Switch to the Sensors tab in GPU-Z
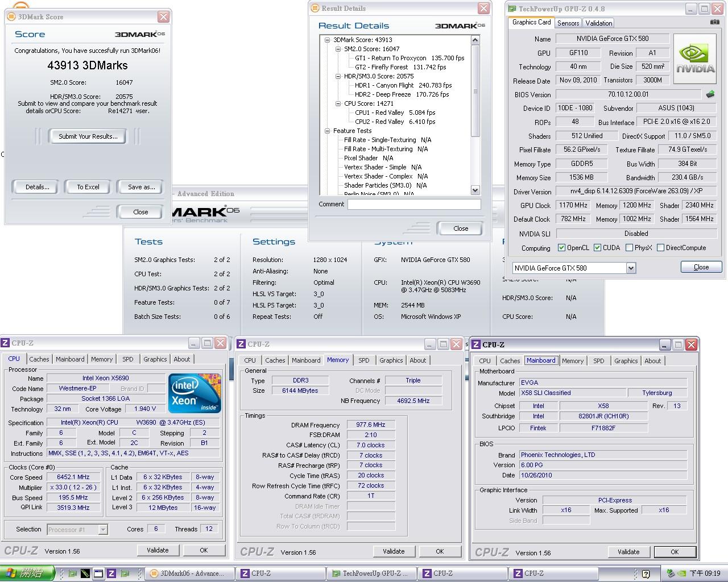 point(568,23)
